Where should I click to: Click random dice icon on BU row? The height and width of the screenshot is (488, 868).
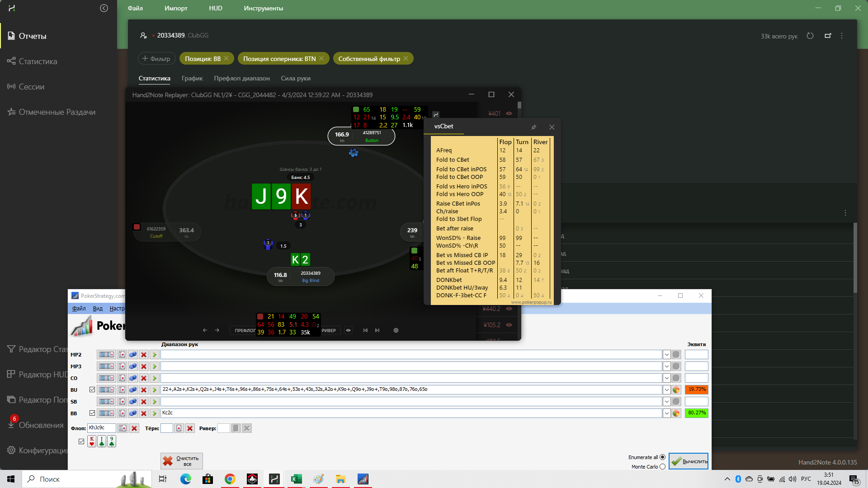[x=133, y=389]
